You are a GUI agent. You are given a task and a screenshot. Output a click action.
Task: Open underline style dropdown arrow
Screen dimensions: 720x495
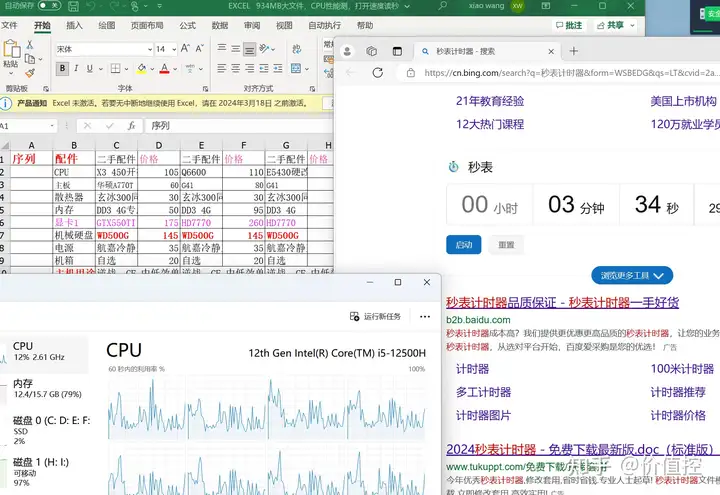101,69
